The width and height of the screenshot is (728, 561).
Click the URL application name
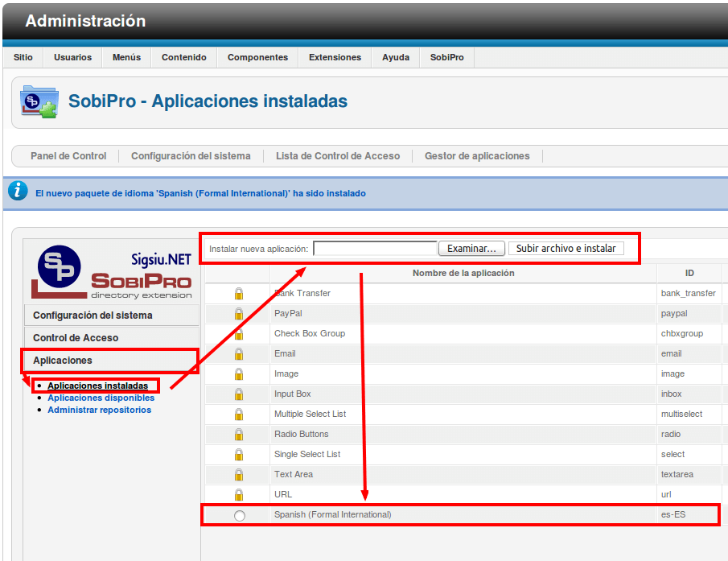coord(283,494)
